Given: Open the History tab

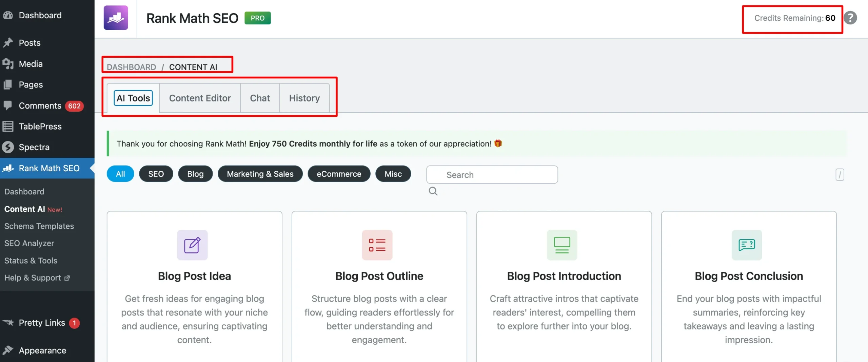Looking at the screenshot, I should tap(304, 98).
